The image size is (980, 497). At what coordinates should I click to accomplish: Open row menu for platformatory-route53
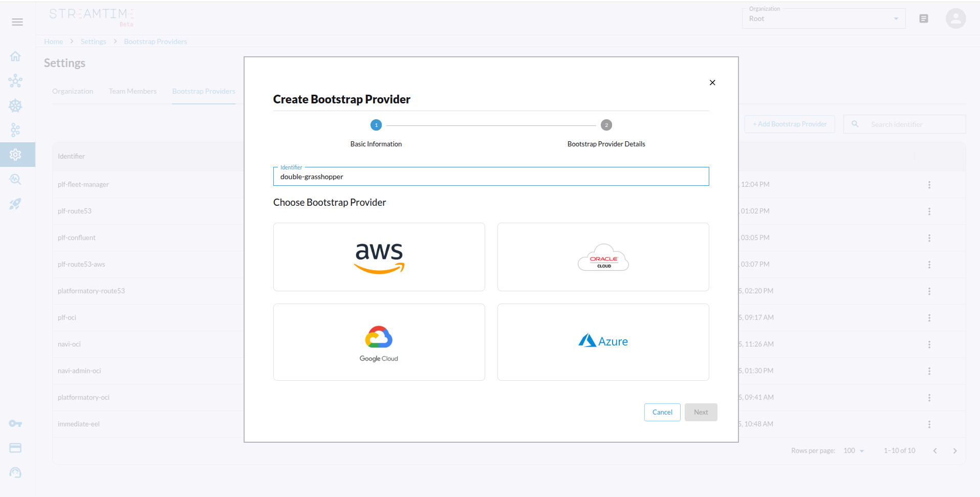tap(929, 291)
